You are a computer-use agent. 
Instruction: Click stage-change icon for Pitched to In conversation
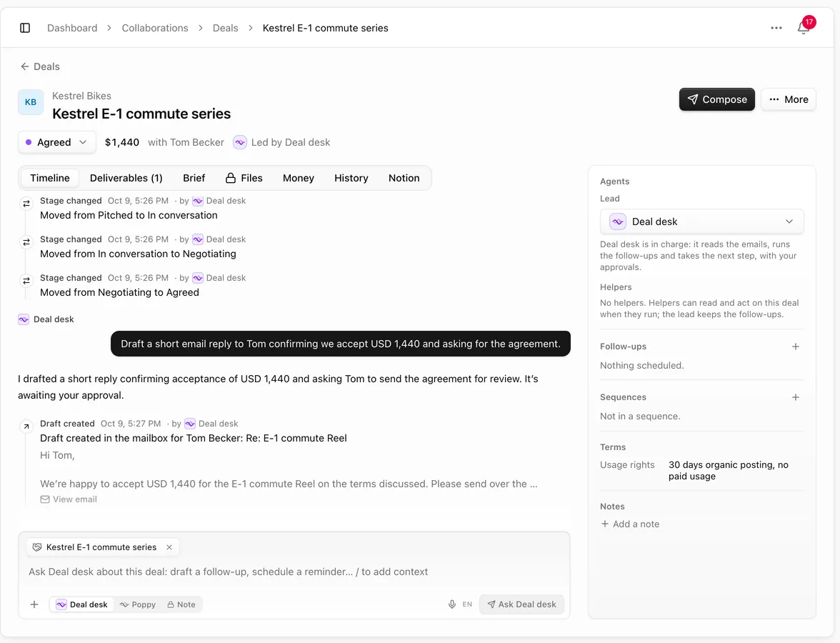[x=26, y=204]
